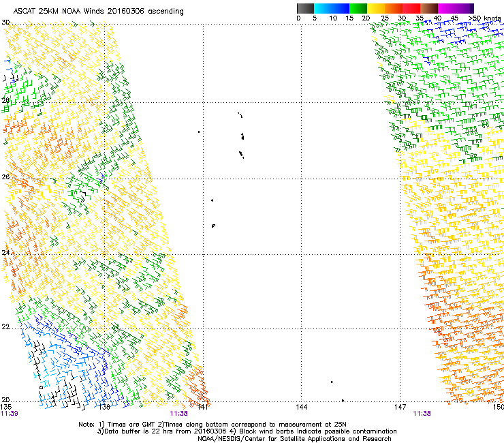Click the purple "11:39" swath time

pyautogui.click(x=10, y=414)
